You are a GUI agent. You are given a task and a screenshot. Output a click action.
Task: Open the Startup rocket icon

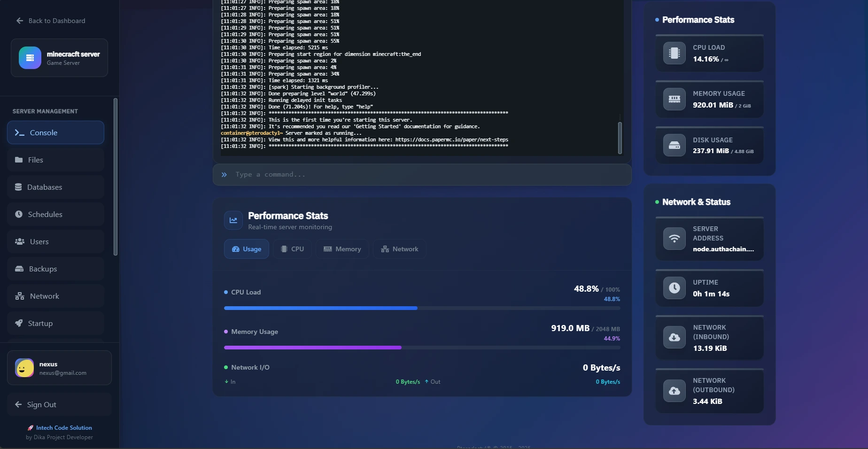[19, 323]
